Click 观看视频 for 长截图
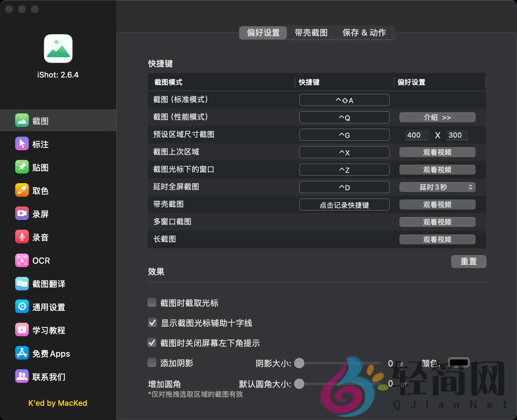The width and height of the screenshot is (517, 420). (437, 239)
